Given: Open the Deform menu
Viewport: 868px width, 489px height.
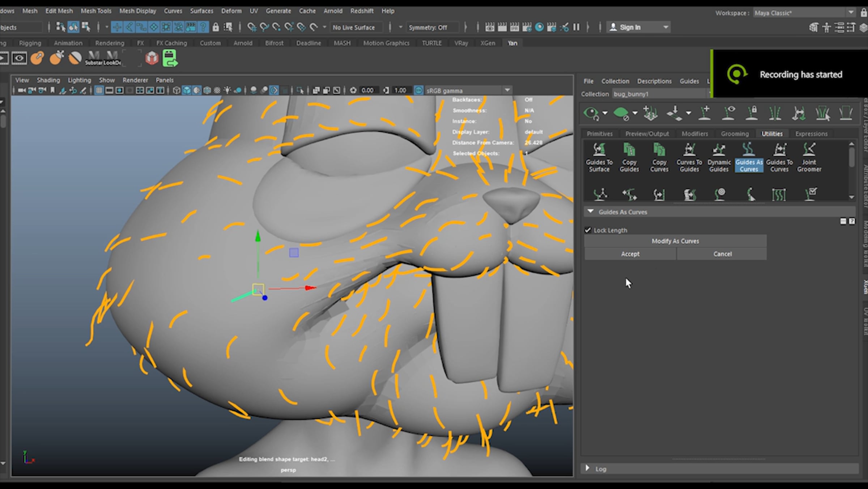Looking at the screenshot, I should (x=231, y=11).
